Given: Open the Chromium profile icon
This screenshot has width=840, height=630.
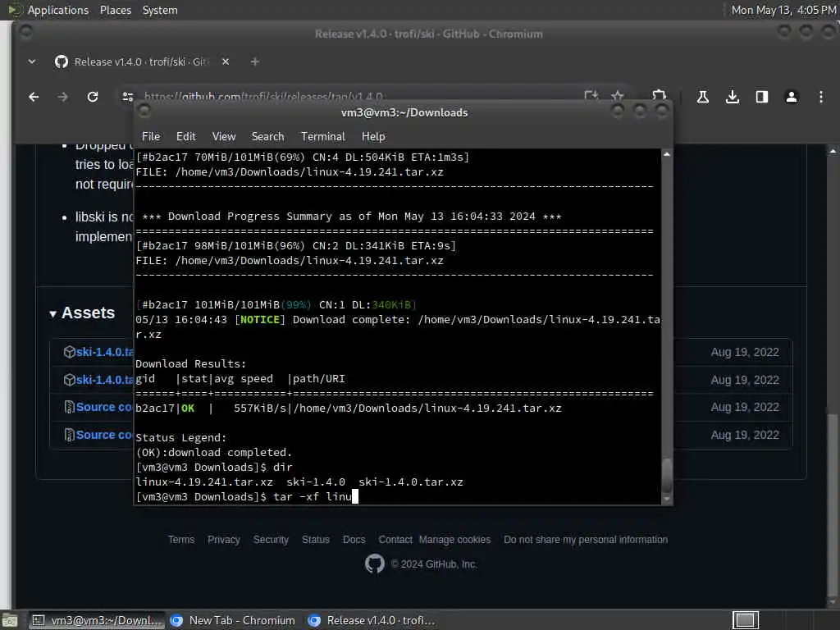Looking at the screenshot, I should point(792,97).
